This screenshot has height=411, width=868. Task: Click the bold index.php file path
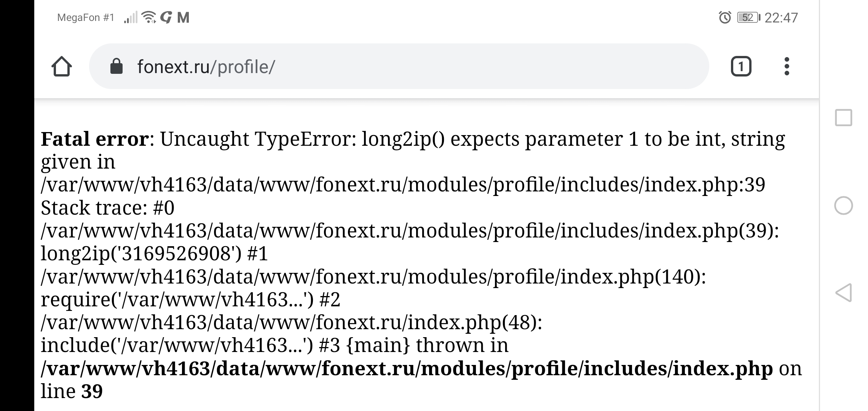click(x=407, y=368)
